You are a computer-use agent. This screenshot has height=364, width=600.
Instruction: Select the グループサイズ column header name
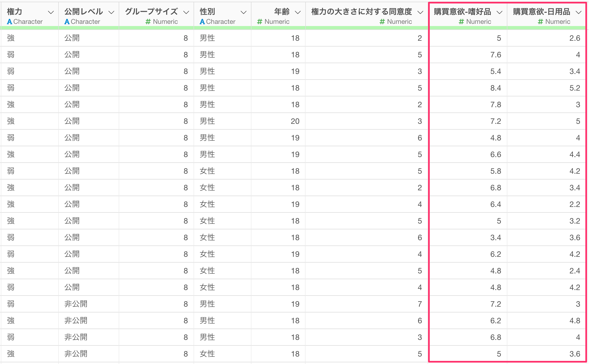coord(151,12)
